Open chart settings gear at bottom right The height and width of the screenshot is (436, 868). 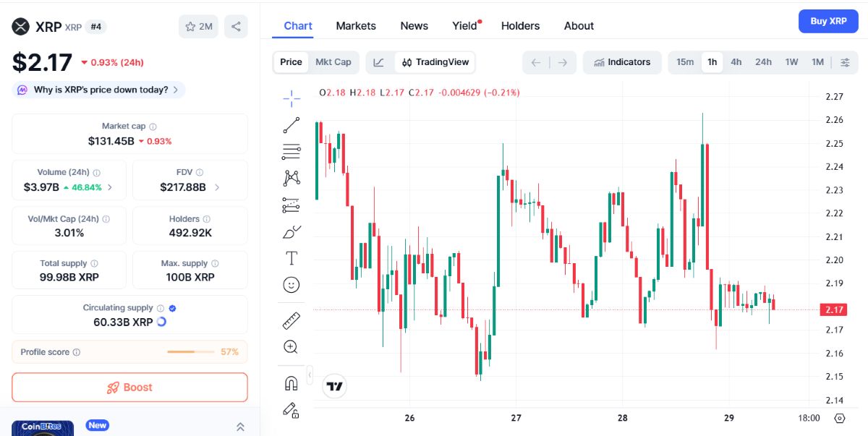click(x=840, y=418)
